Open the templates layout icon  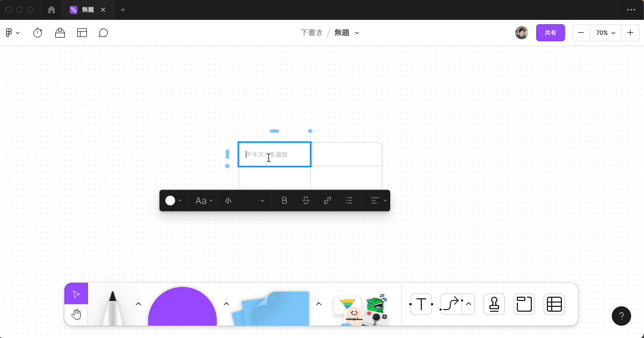(82, 33)
